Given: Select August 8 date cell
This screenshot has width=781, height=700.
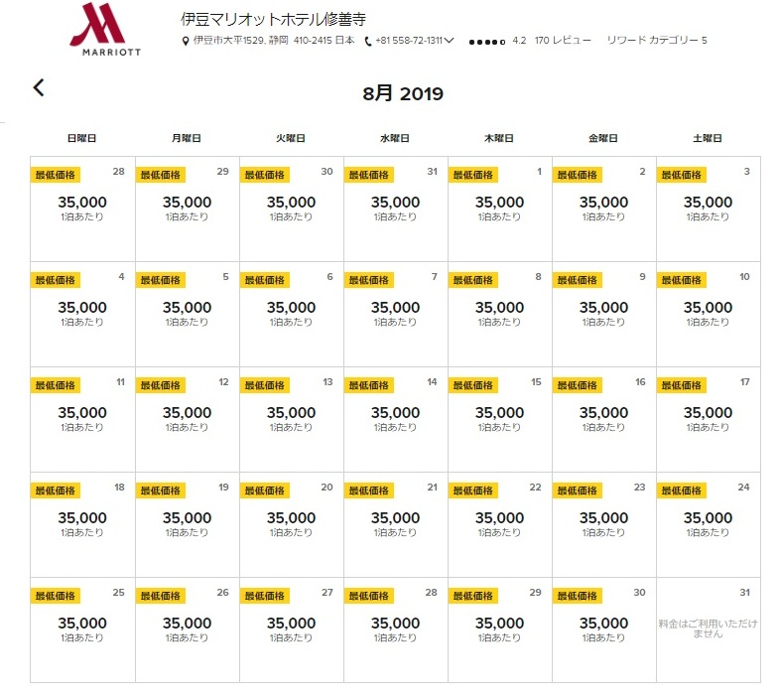Looking at the screenshot, I should click(x=499, y=315).
